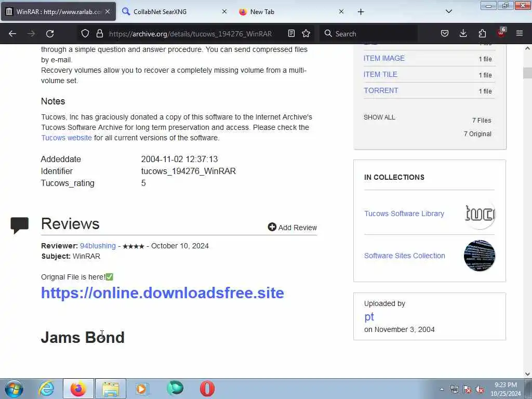Viewport: 532px width, 399px height.
Task: Close the New Tab tab
Action: [341, 11]
